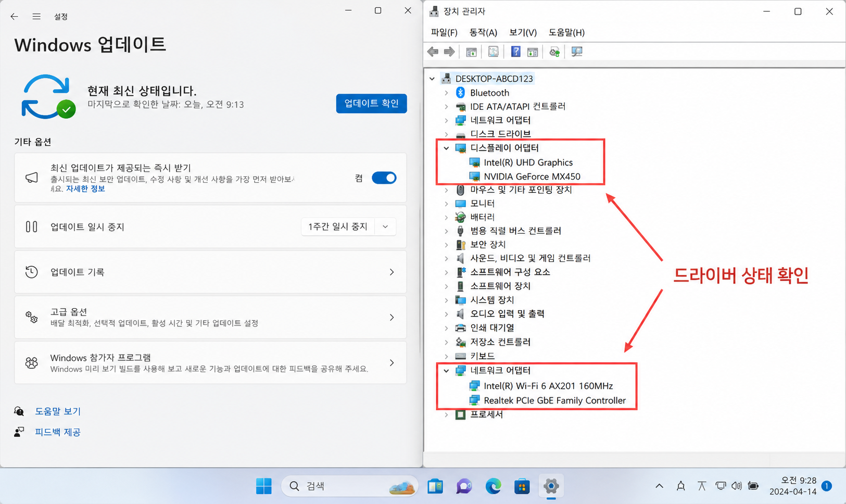This screenshot has height=504, width=846.
Task: Open the 동작(A) menu
Action: point(483,32)
